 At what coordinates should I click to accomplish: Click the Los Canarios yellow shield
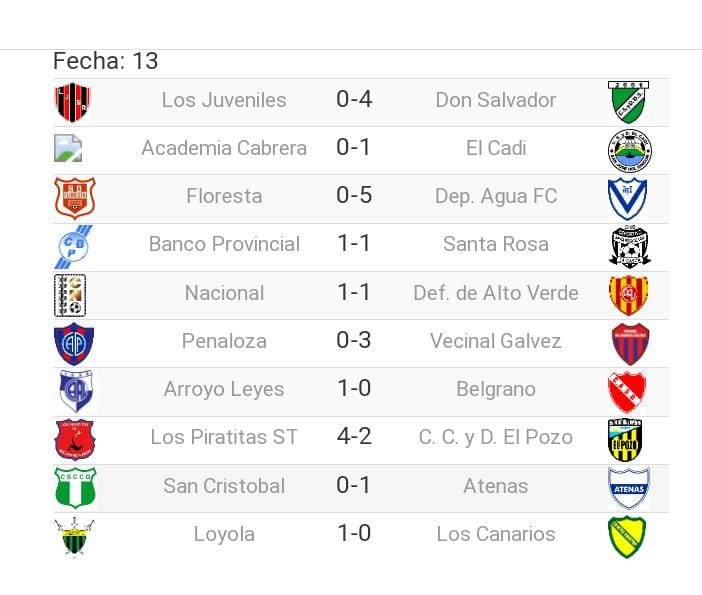628,536
